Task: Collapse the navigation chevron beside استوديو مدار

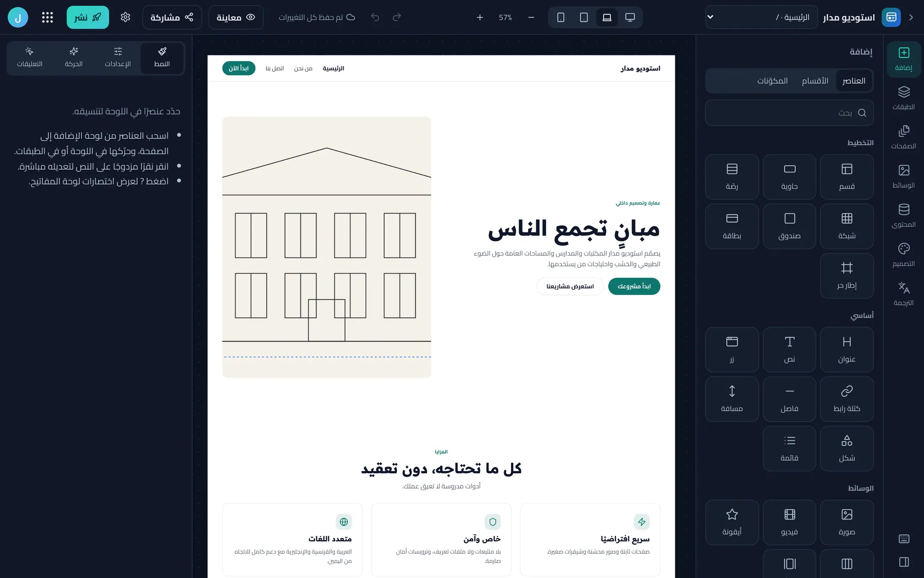Action: [911, 17]
